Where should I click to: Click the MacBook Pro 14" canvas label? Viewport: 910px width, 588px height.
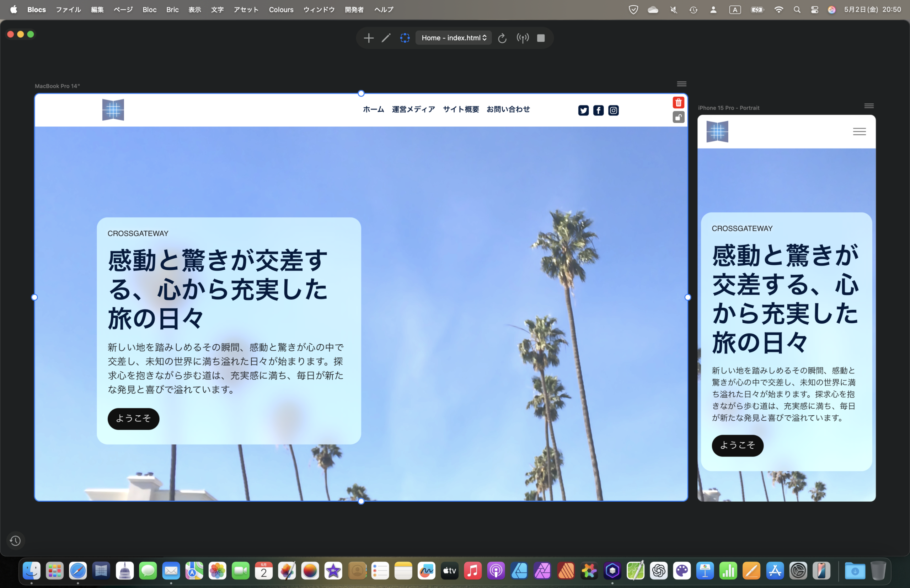(57, 86)
